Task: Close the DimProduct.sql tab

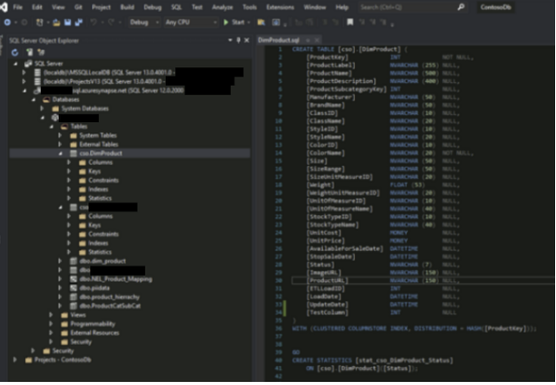Action: coord(317,40)
